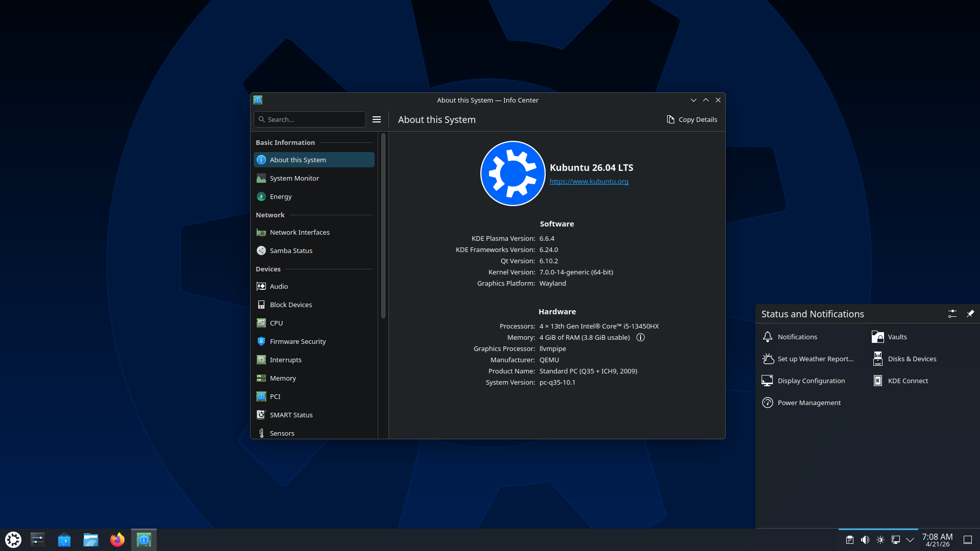This screenshot has height=551, width=980.
Task: Open Vaults in the notifications panel
Action: point(897,336)
